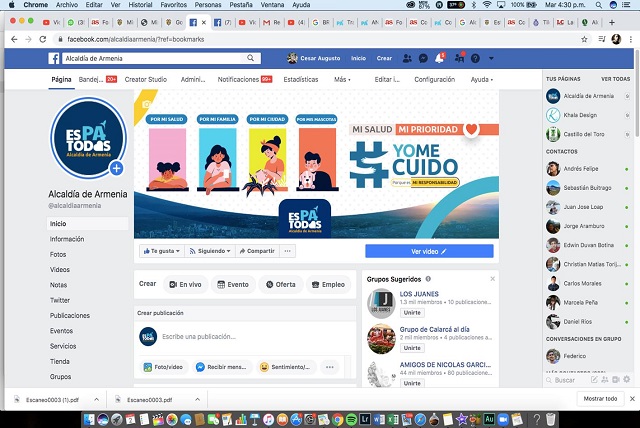The height and width of the screenshot is (428, 640).
Task: Open Información in the left sidebar
Action: 67,239
